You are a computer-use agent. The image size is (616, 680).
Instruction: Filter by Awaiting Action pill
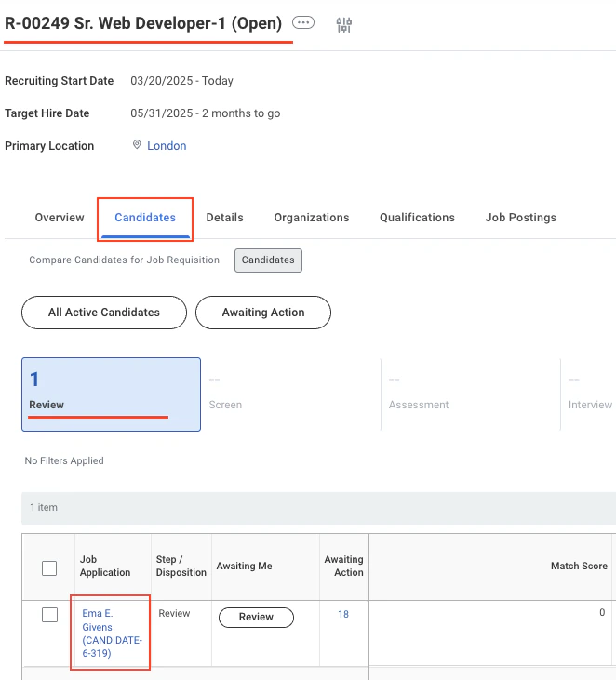pos(263,313)
